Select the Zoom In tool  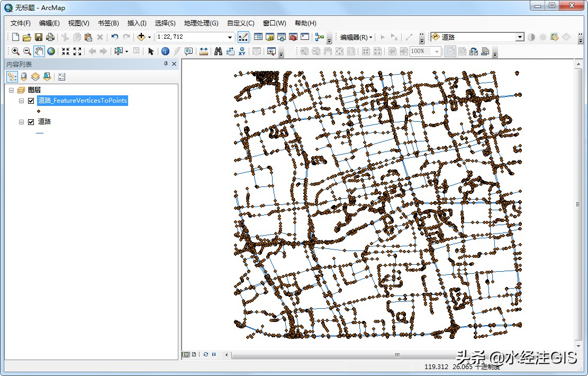(x=15, y=51)
